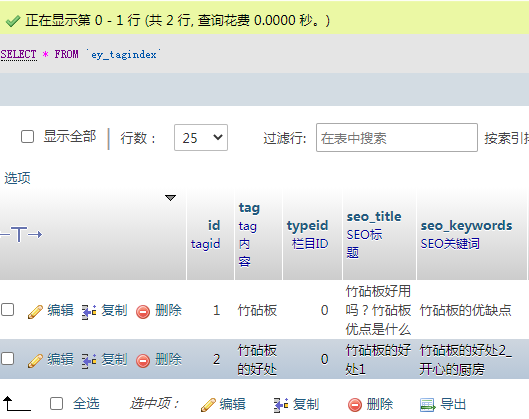Sort by the seo_keywords column header
Screen dimensions: 529x419
pyautogui.click(x=466, y=225)
